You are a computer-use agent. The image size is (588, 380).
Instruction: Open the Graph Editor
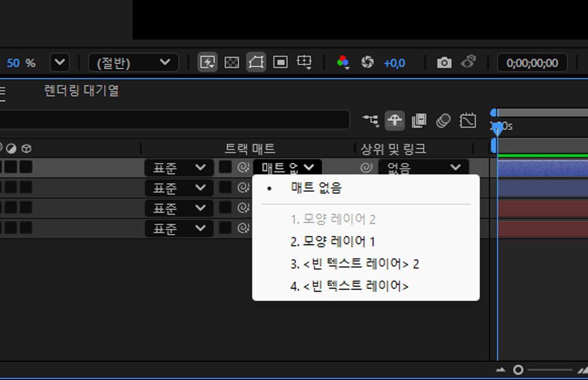(467, 120)
